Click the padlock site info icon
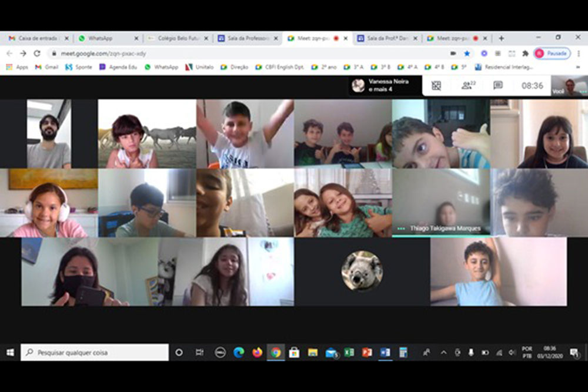 point(54,53)
